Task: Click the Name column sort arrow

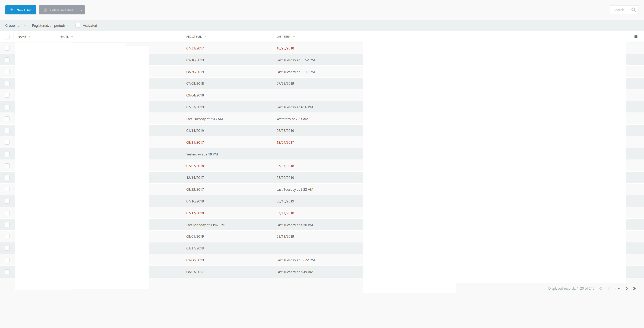Action: [29, 36]
